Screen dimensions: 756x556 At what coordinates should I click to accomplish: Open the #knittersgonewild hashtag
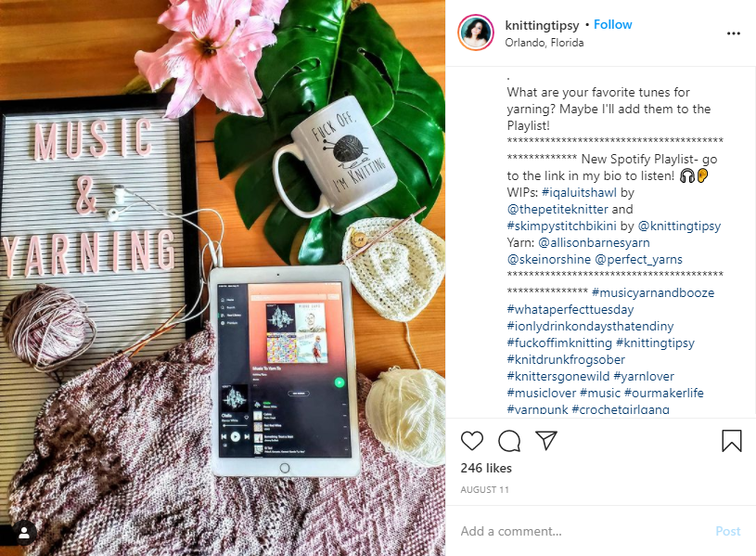click(x=558, y=377)
